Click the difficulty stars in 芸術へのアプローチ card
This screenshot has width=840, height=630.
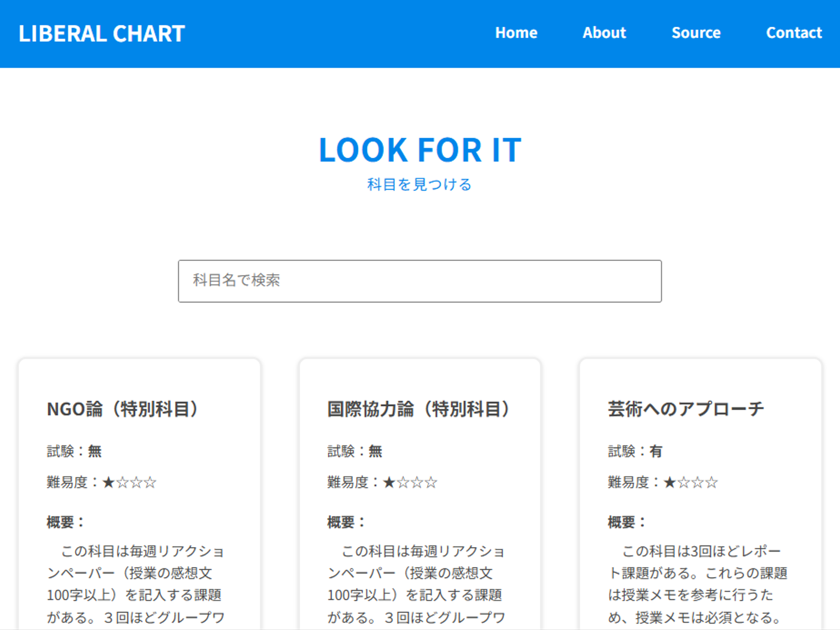click(691, 482)
